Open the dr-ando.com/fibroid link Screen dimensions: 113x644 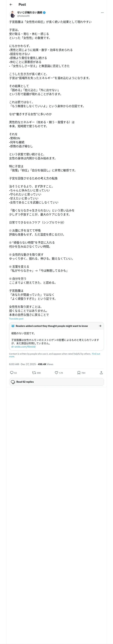(24, 347)
